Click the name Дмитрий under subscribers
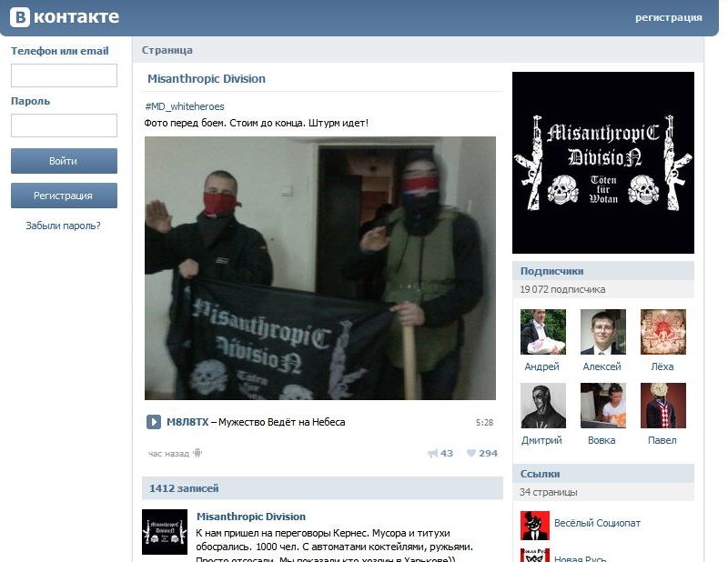 pos(541,440)
